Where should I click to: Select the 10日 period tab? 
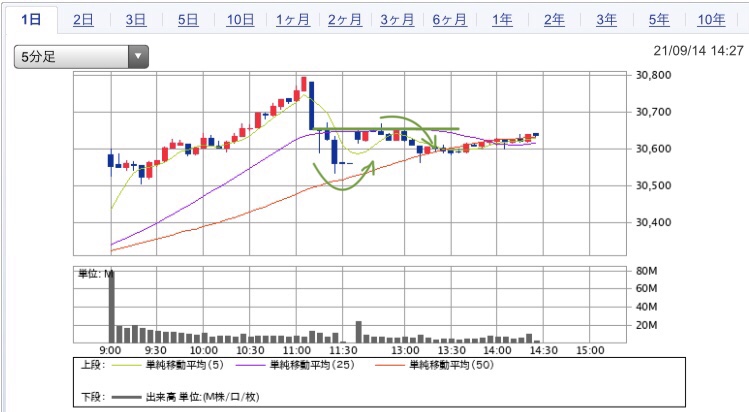click(x=240, y=20)
